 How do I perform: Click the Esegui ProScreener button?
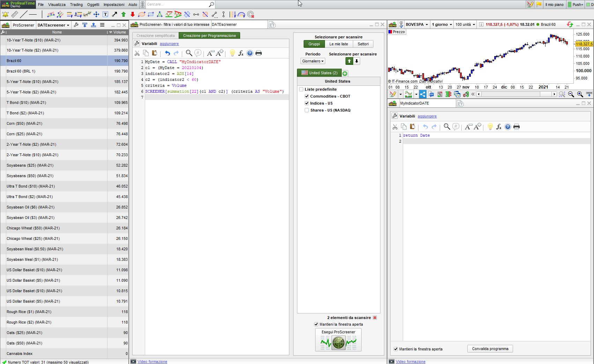(x=338, y=340)
